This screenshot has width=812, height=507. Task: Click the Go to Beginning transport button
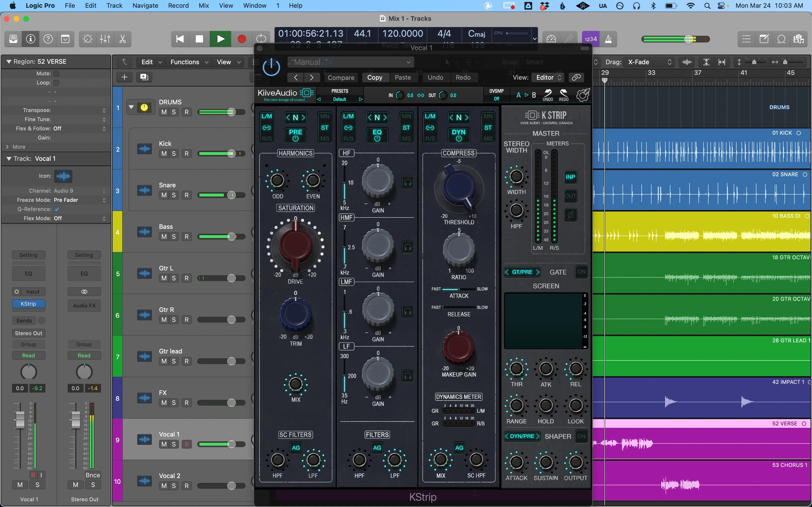click(x=180, y=39)
